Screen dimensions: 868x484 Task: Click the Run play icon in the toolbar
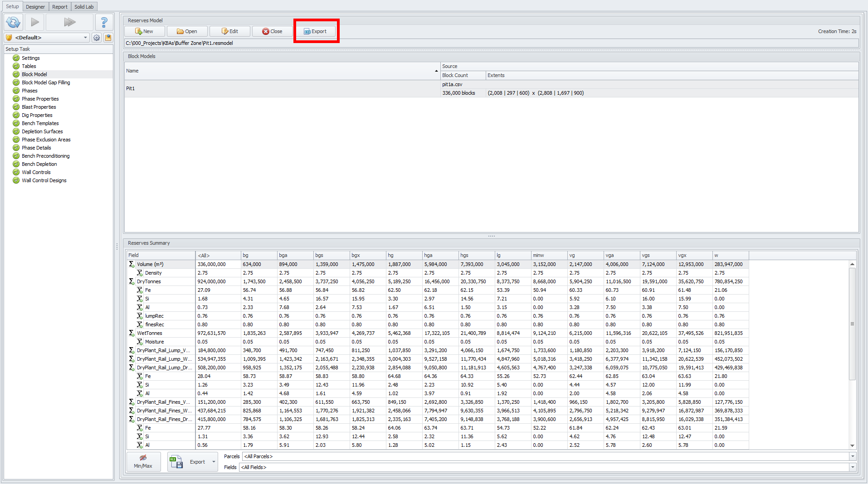coord(34,22)
